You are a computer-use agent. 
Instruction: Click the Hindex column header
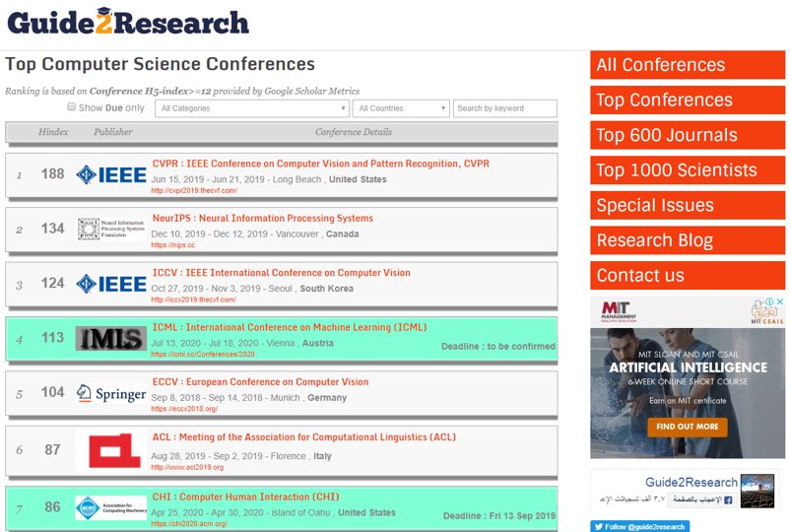coord(53,132)
